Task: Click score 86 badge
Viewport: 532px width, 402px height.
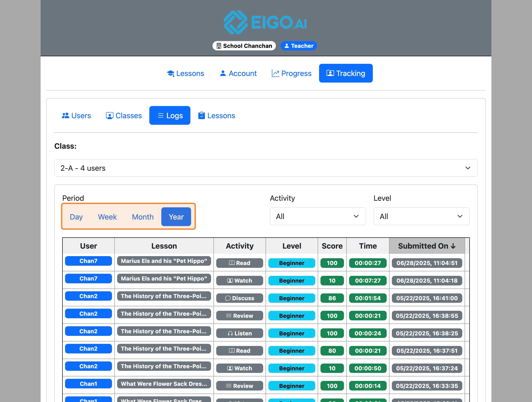Action: point(332,298)
